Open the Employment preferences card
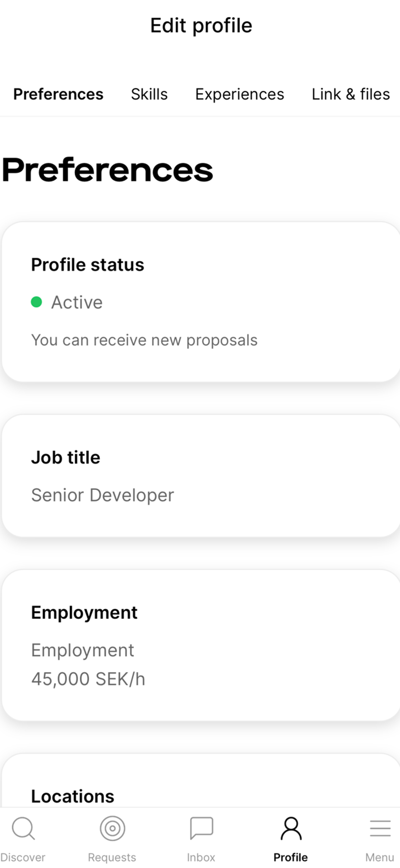Image resolution: width=400 pixels, height=868 pixels. 201,645
